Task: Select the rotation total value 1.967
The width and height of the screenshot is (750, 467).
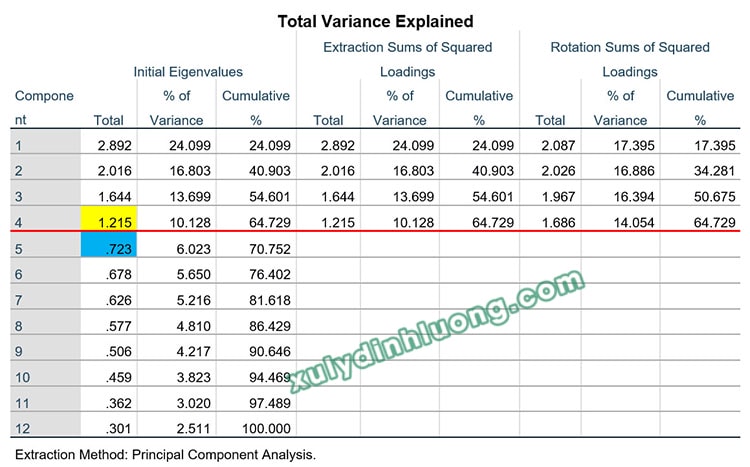Action: coord(558,197)
